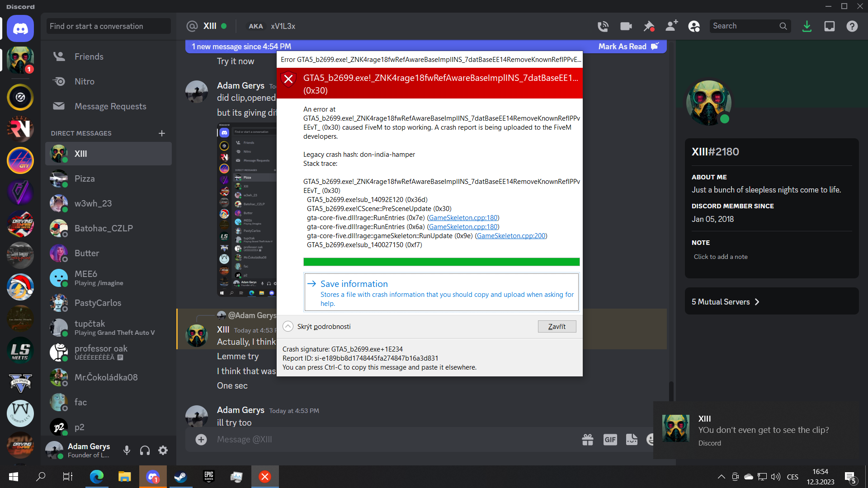Show hidden system tray icons
868x488 pixels.
721,477
